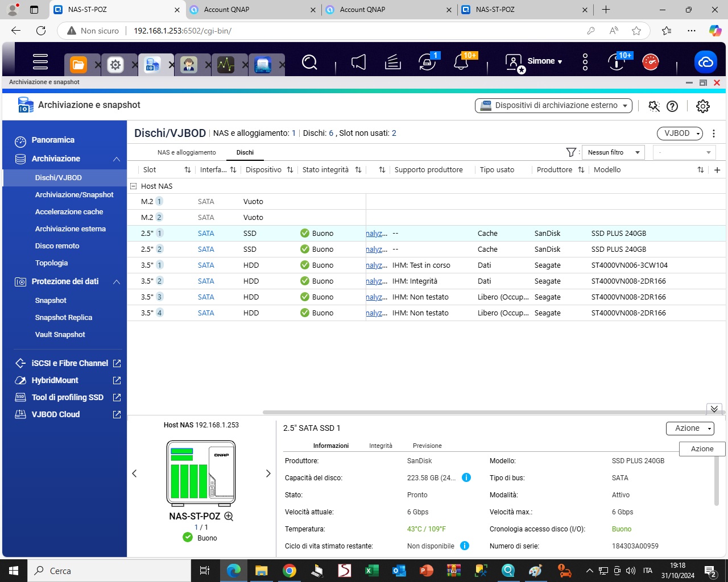The width and height of the screenshot is (728, 582).
Task: Click the dashboard gauge icon
Action: (651, 62)
